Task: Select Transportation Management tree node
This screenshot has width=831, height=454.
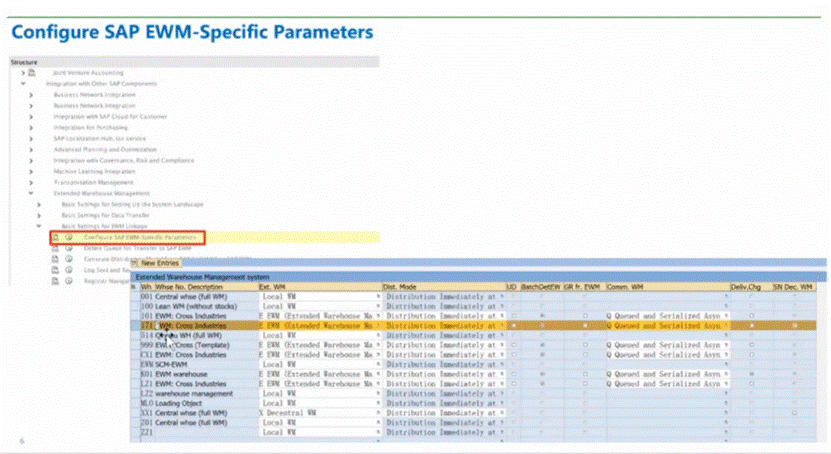Action: coord(93,182)
